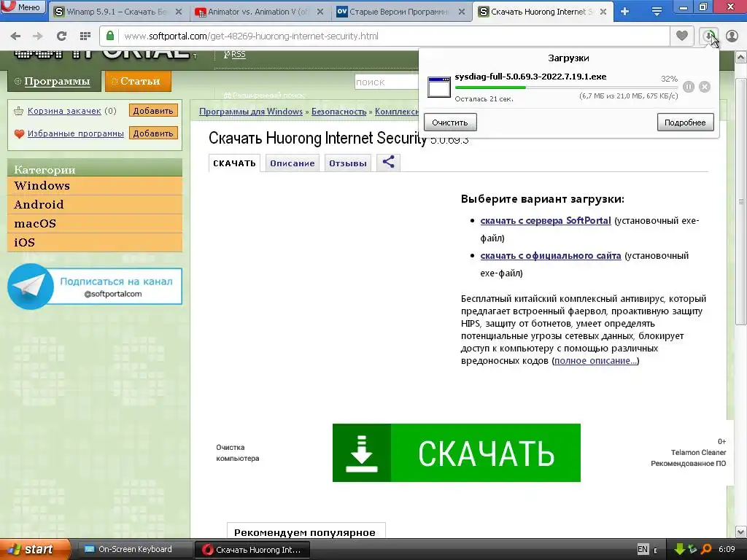The height and width of the screenshot is (560, 747).
Task: Open the tab list menu icon
Action: pos(657,12)
